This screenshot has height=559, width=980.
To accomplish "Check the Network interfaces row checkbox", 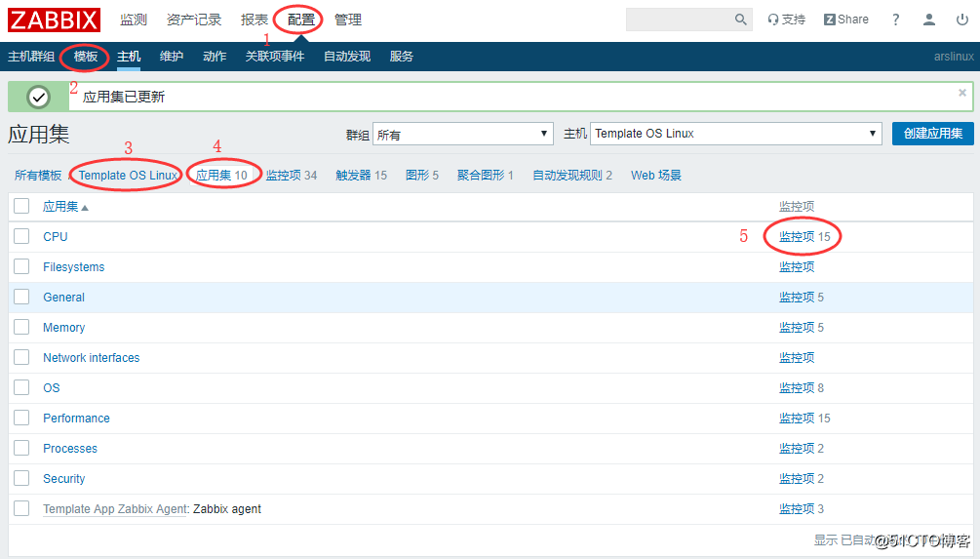I will [x=21, y=357].
